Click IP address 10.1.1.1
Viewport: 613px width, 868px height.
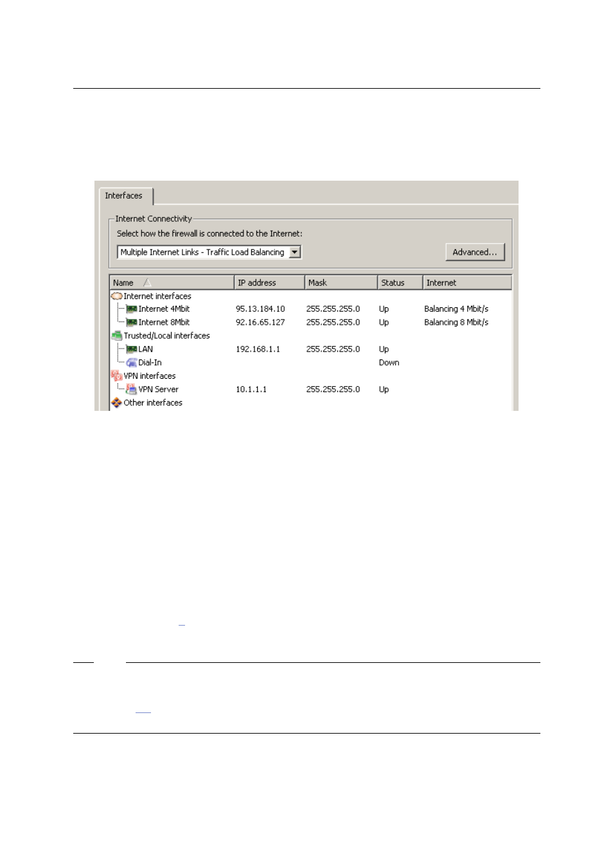point(251,390)
